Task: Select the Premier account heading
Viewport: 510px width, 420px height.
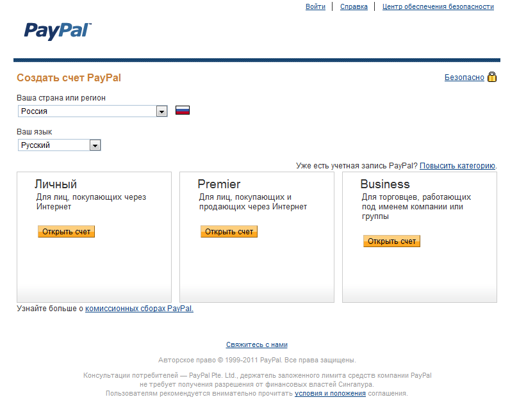Action: 218,184
